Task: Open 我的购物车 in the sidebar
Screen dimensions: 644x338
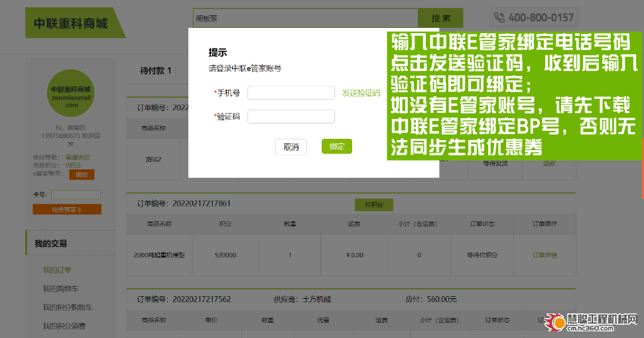Action: click(60, 289)
